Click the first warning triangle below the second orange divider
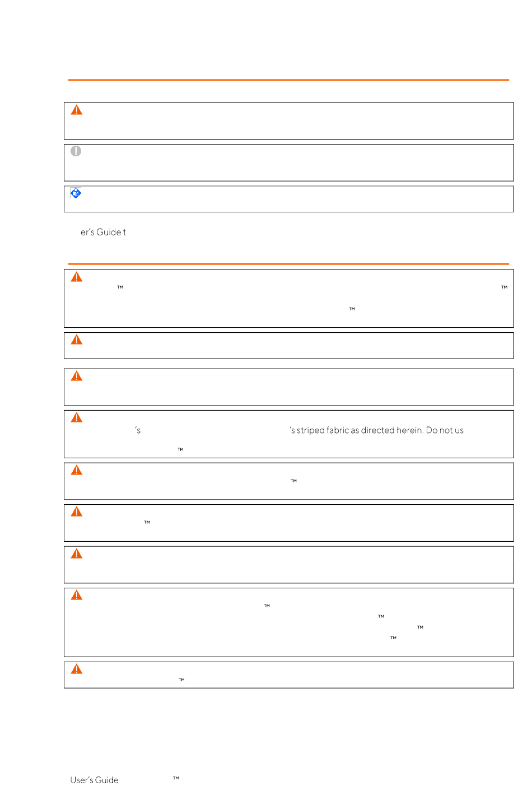532x795 pixels. click(x=77, y=277)
